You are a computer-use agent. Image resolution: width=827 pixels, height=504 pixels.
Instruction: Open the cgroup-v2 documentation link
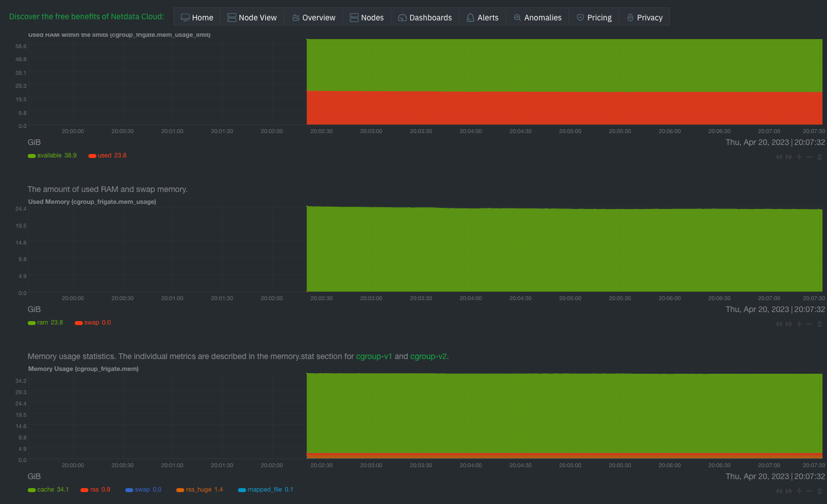[x=429, y=356]
